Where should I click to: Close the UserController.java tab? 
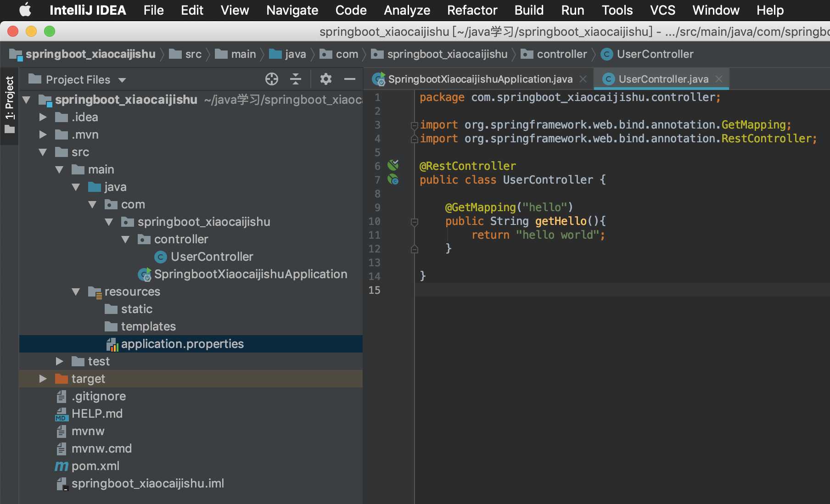(x=719, y=79)
